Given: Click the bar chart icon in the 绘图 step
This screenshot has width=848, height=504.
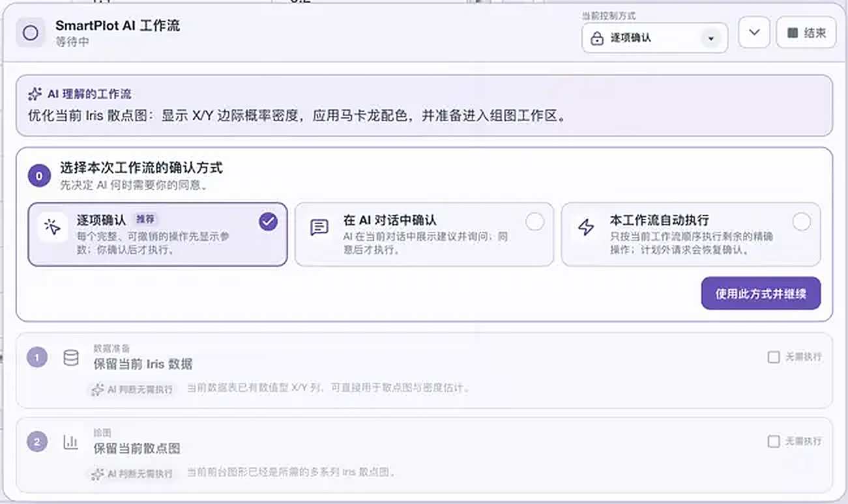Looking at the screenshot, I should pos(70,442).
